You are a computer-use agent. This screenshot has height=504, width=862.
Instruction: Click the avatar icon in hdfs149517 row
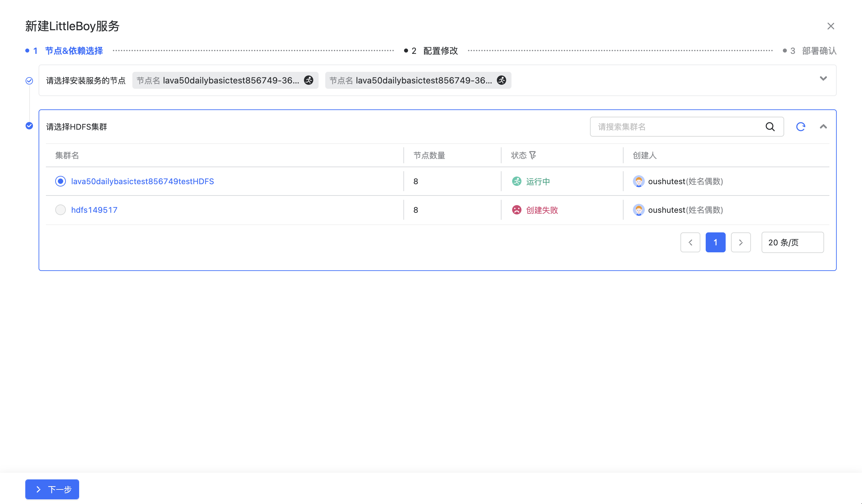pos(638,210)
